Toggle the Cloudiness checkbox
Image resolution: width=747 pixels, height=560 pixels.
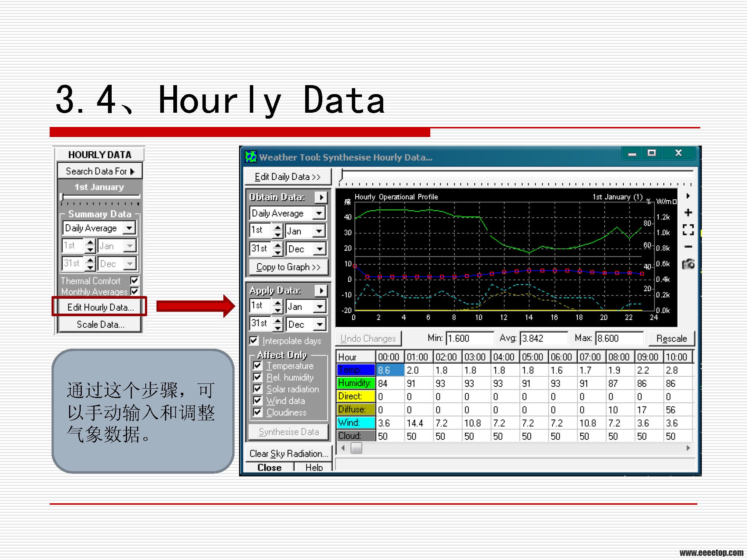(257, 412)
